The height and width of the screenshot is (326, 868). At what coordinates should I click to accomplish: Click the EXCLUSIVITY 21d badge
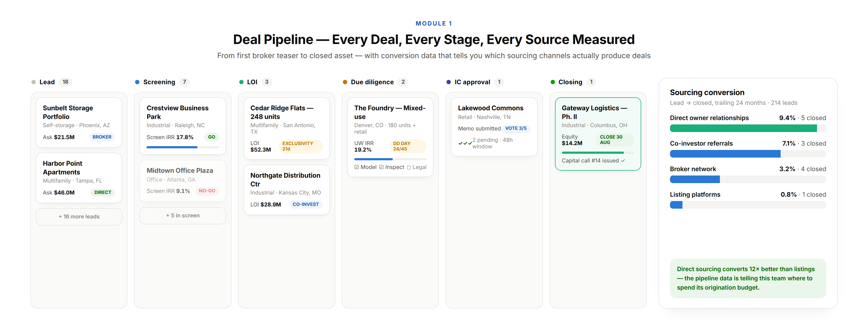(301, 146)
